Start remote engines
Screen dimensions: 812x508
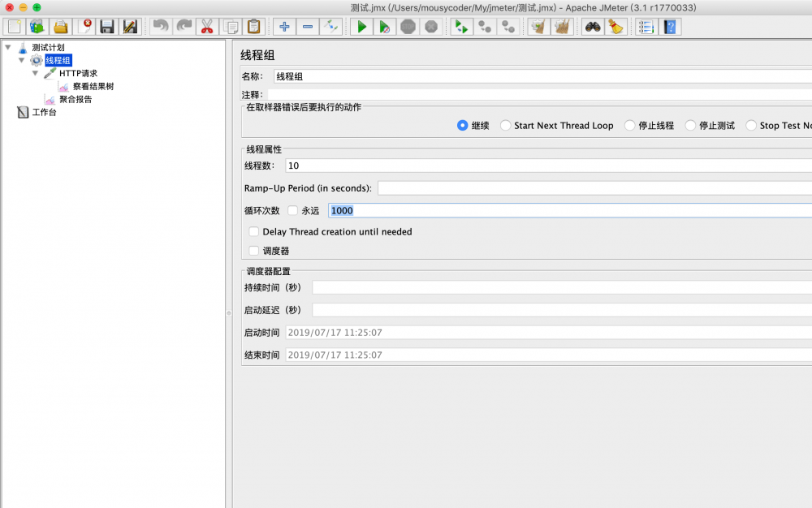[461, 27]
